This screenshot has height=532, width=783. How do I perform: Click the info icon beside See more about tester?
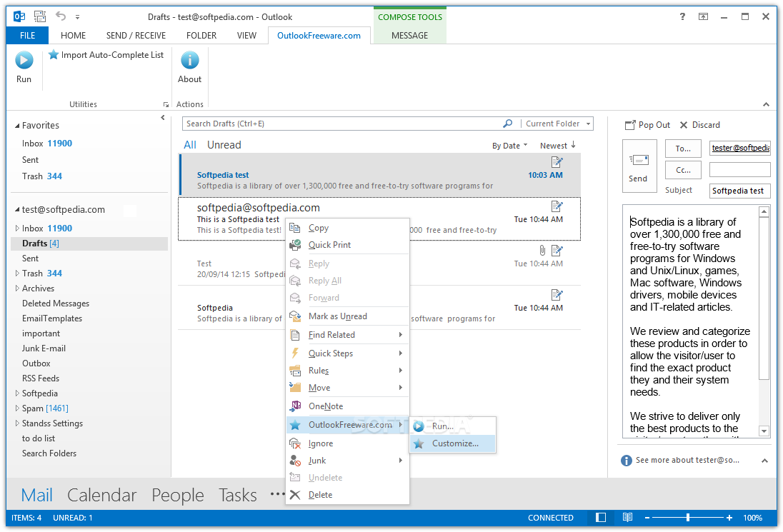pos(627,460)
